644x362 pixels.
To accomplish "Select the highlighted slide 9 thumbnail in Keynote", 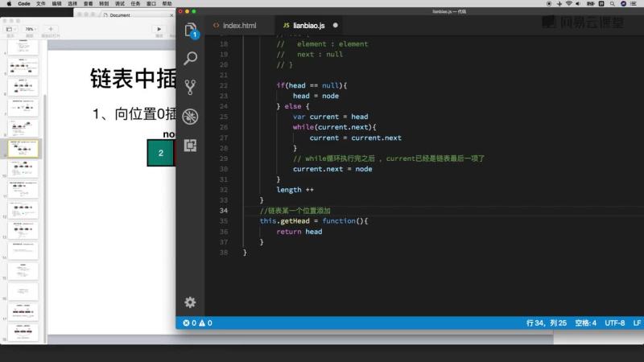I will (23, 149).
